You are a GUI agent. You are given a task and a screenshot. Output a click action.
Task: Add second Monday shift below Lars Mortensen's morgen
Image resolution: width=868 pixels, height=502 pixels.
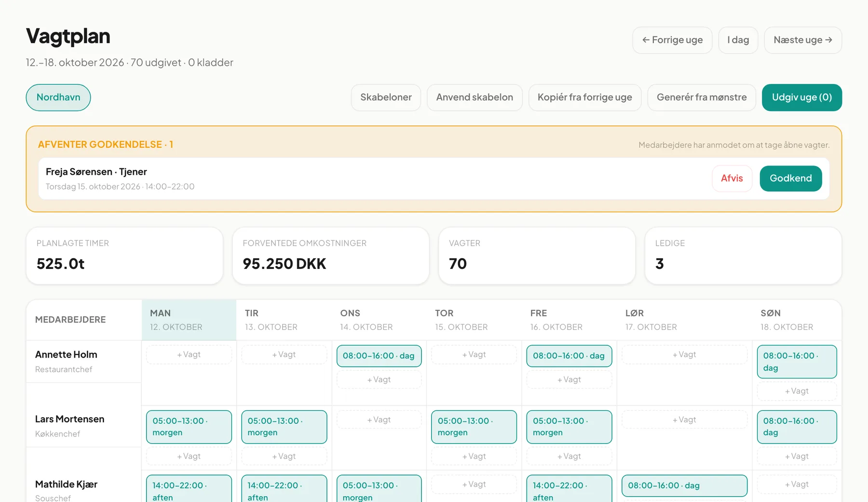pos(189,457)
